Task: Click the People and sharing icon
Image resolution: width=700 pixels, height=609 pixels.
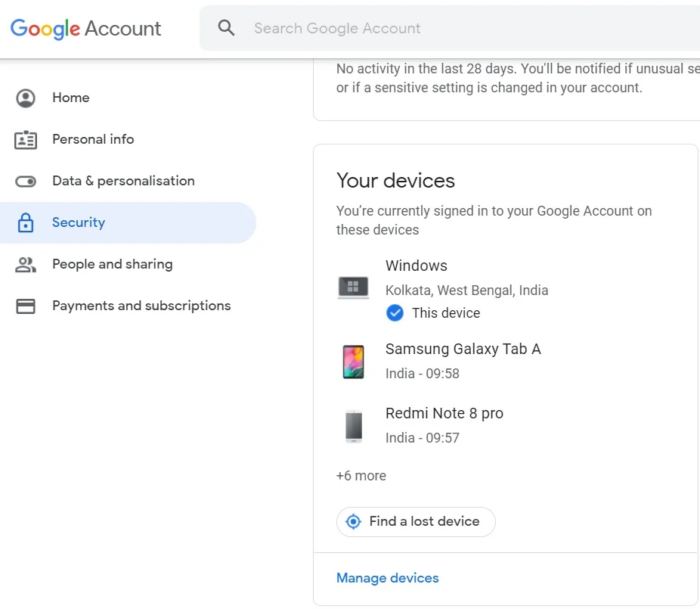Action: tap(26, 265)
